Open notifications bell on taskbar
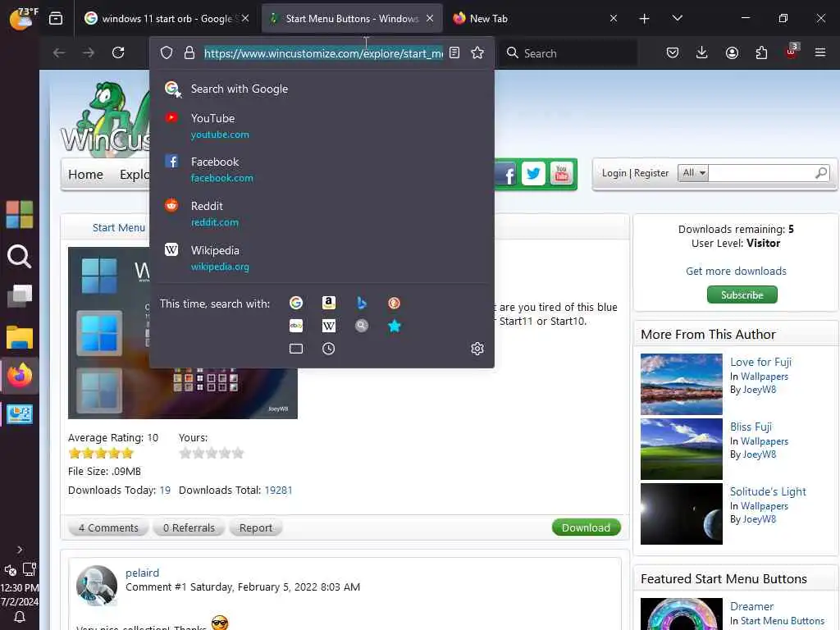The width and height of the screenshot is (840, 630). [20, 617]
